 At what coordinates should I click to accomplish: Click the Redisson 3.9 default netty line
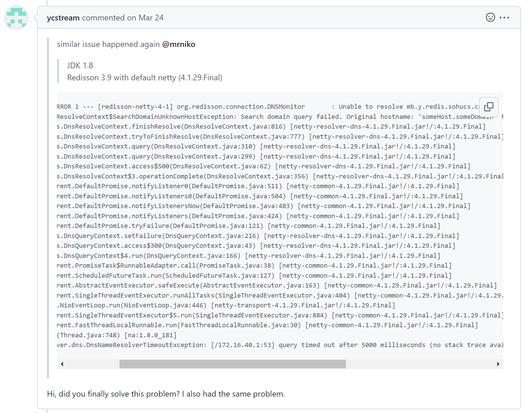pyautogui.click(x=145, y=78)
